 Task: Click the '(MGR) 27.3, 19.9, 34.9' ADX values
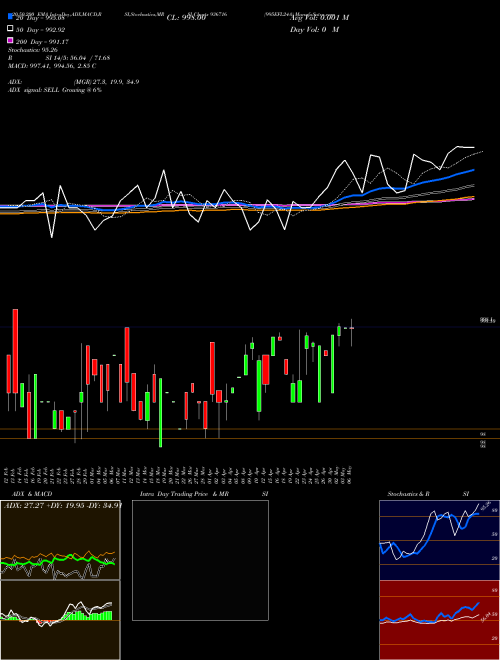click(x=106, y=82)
